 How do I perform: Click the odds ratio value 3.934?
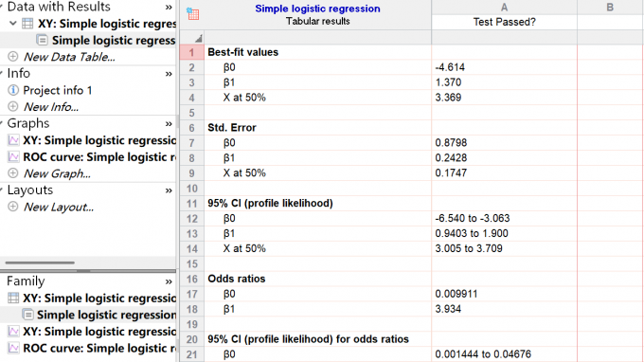448,309
